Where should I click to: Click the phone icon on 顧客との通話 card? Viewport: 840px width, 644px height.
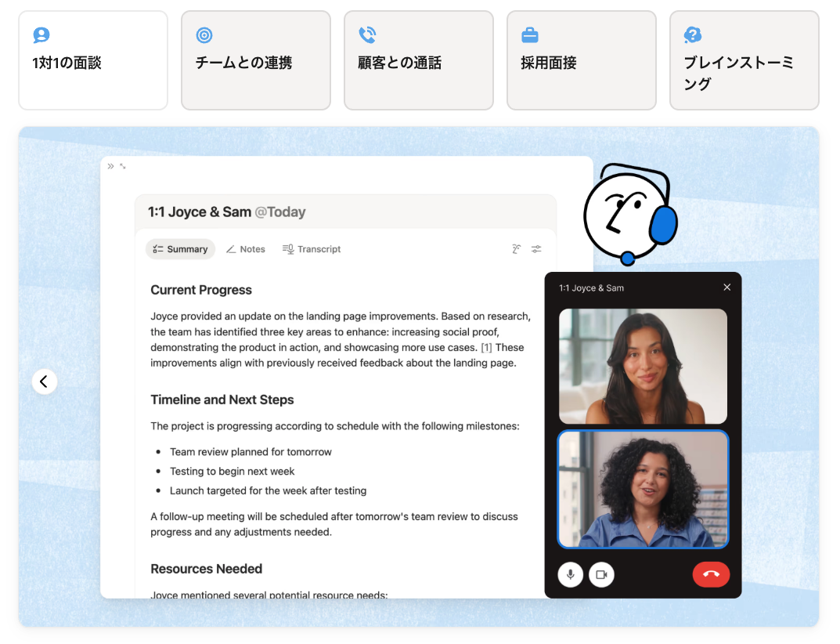(x=367, y=35)
